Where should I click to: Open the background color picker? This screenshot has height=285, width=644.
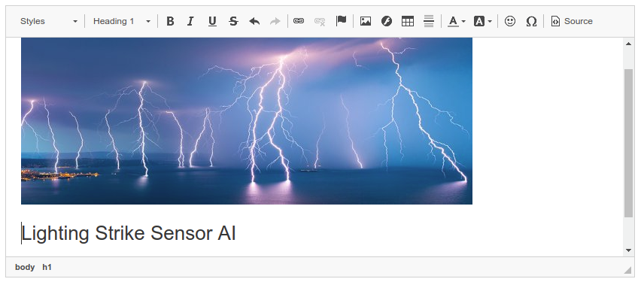482,21
